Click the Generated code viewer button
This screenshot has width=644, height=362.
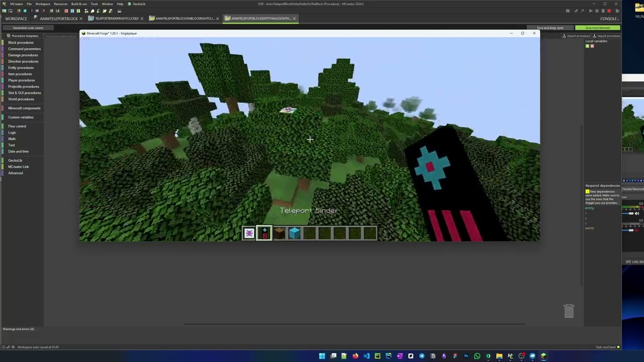pyautogui.click(x=28, y=28)
